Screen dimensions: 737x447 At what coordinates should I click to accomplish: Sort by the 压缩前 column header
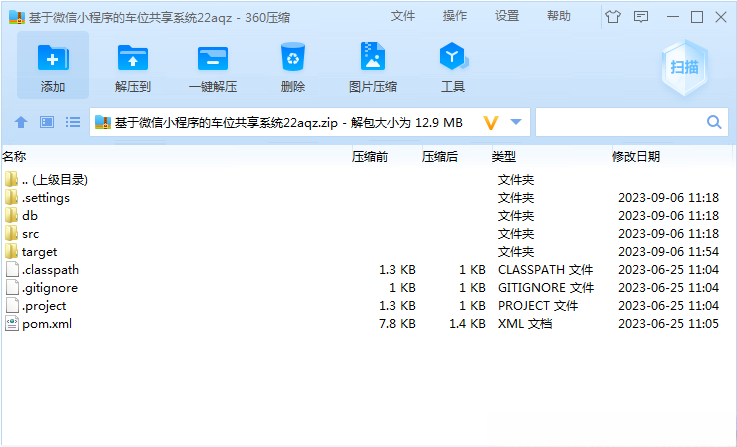tap(370, 157)
